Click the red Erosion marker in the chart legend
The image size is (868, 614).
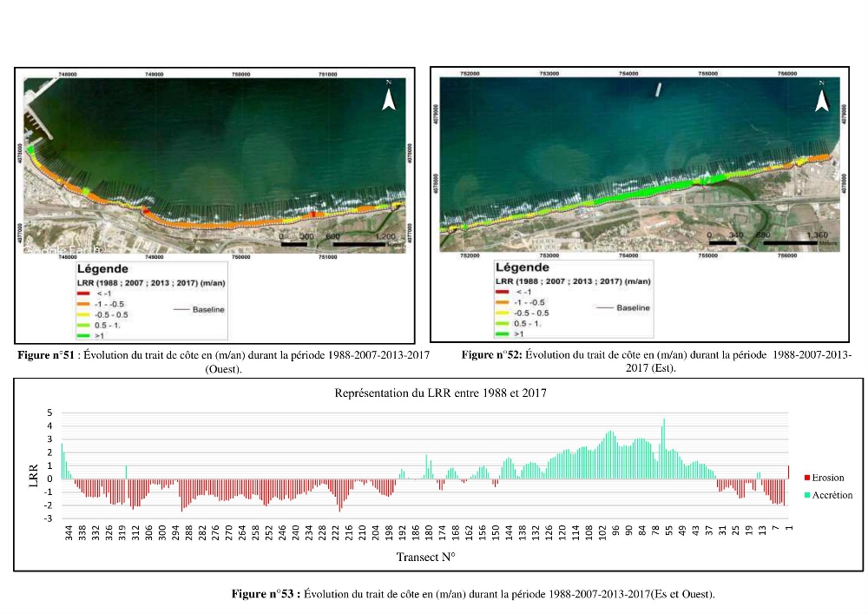(807, 478)
